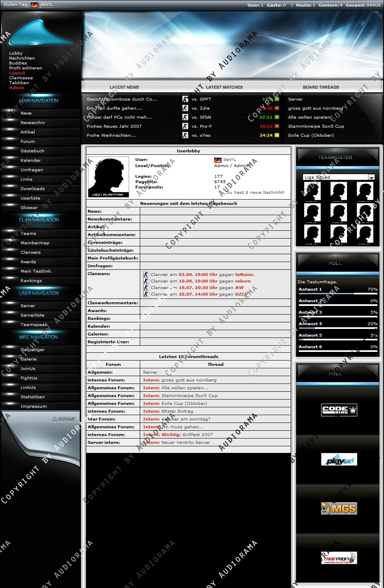The width and height of the screenshot is (384, 588).
Task: Open the played sponsor banner
Action: pyautogui.click(x=339, y=459)
